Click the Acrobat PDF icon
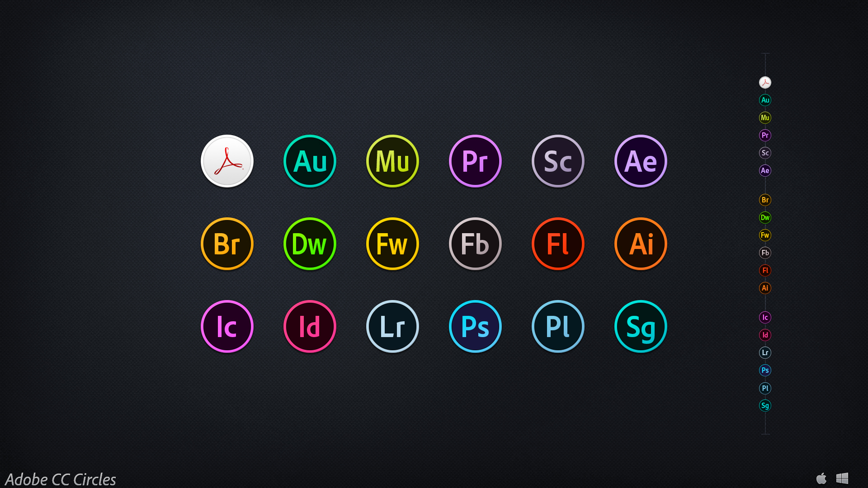 click(228, 161)
